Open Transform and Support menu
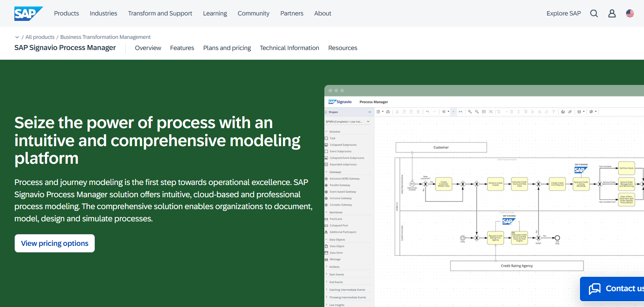 pyautogui.click(x=160, y=13)
